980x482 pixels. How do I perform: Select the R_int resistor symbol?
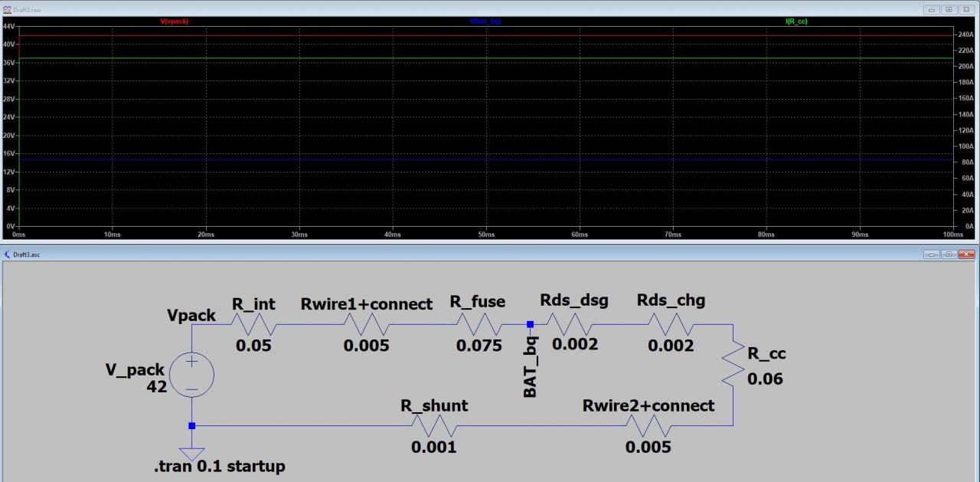(x=253, y=325)
